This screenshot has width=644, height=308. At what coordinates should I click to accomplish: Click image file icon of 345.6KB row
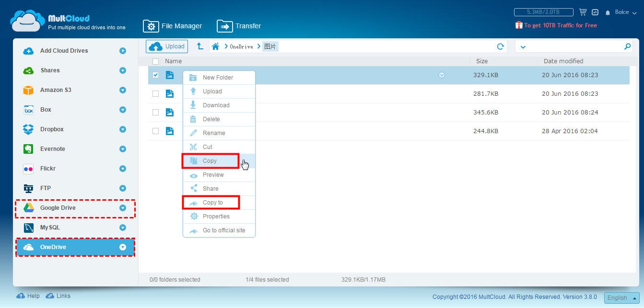coord(169,112)
